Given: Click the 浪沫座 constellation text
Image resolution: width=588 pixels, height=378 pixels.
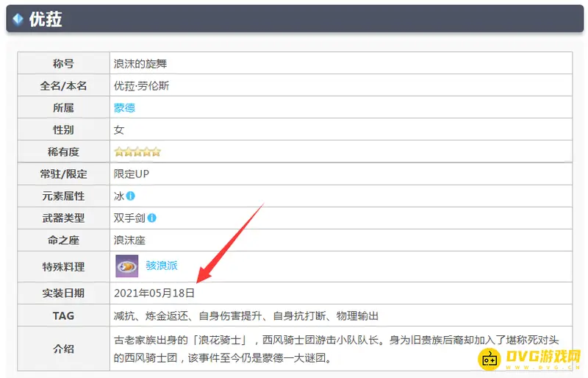Looking at the screenshot, I should 130,240.
